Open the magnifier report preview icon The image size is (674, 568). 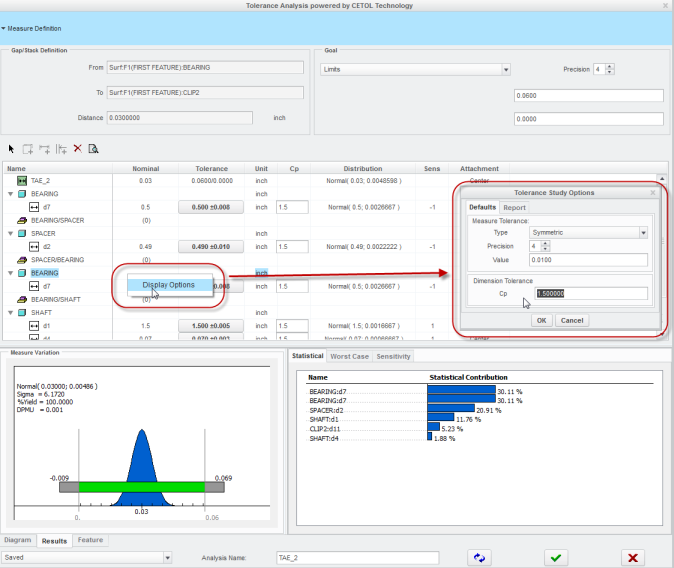pyautogui.click(x=93, y=149)
